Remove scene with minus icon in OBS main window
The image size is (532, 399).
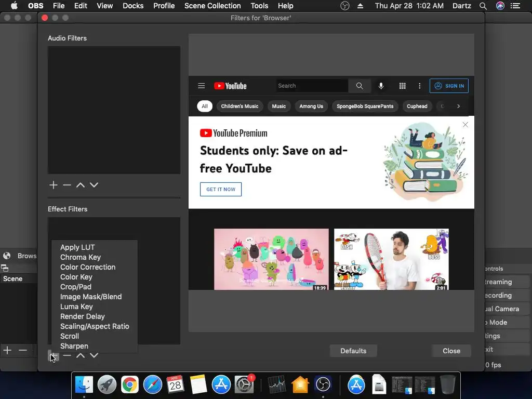click(x=23, y=350)
